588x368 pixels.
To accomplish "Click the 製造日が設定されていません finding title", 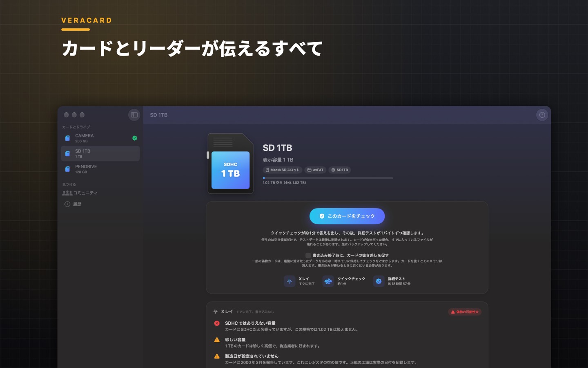I will tap(252, 356).
